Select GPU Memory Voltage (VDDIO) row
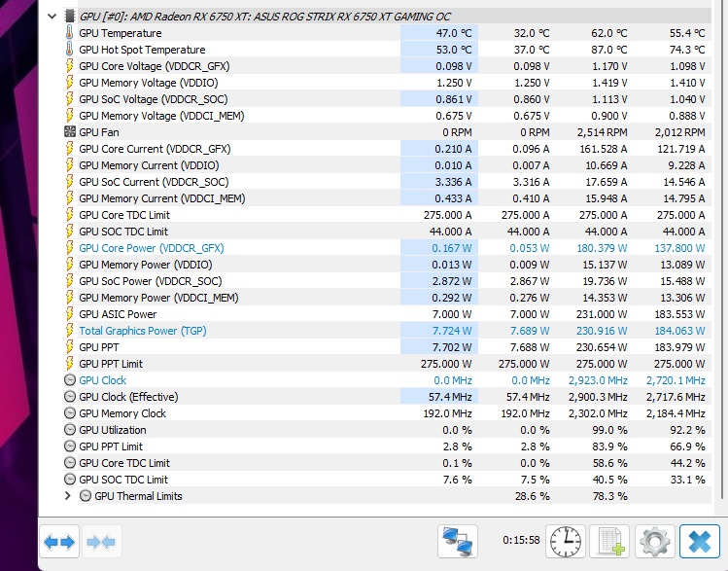Screen dimensions: 728x571 pos(387,83)
